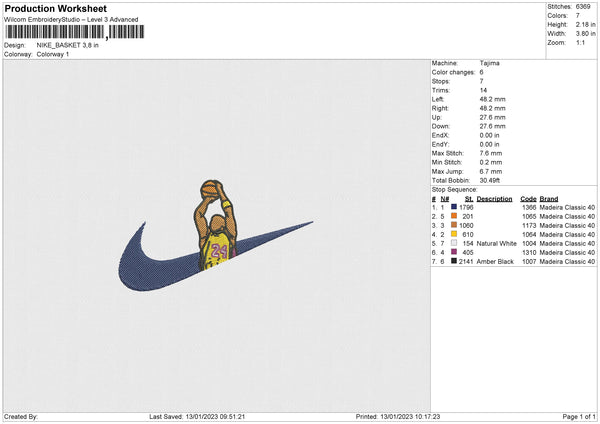
Task: Click the "Min Stitch:" value 0.2 mm
Action: [491, 162]
